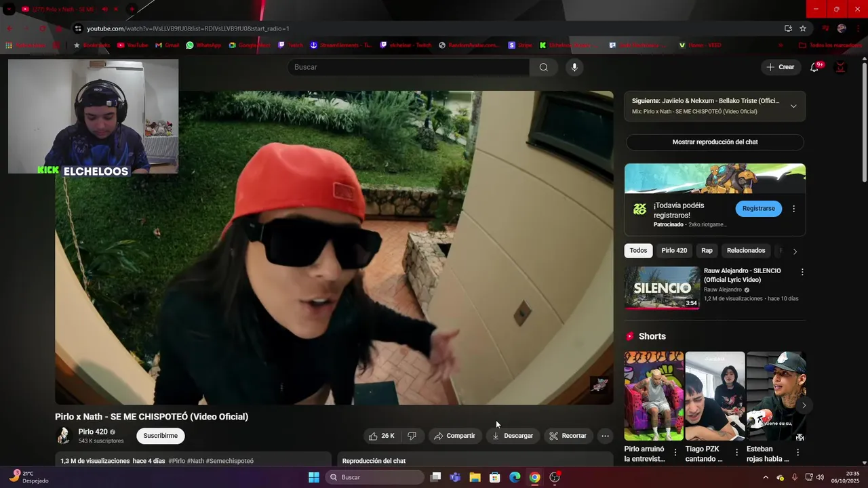Open Microsoft Edge from taskbar
Viewport: 868px width, 488px height.
tap(515, 477)
